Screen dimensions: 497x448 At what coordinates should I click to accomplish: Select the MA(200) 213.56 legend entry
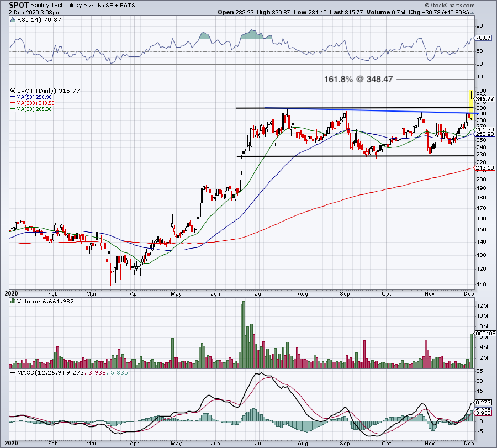[x=35, y=103]
